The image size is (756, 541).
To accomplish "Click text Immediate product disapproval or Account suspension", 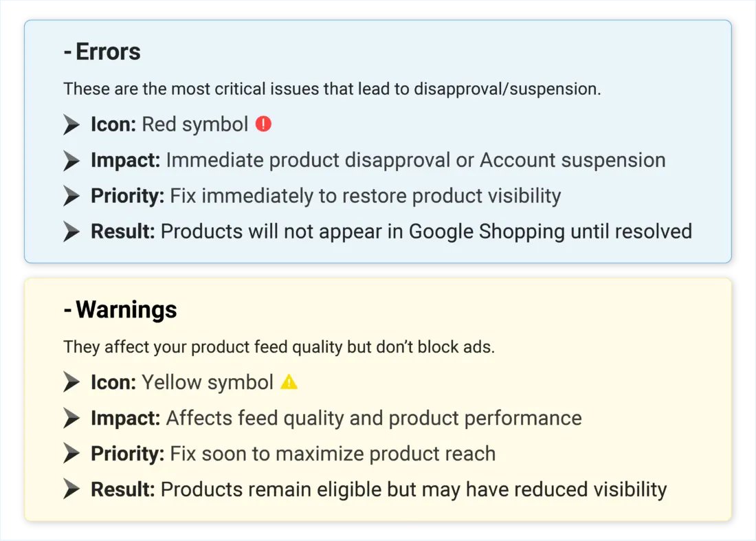I will pos(415,160).
